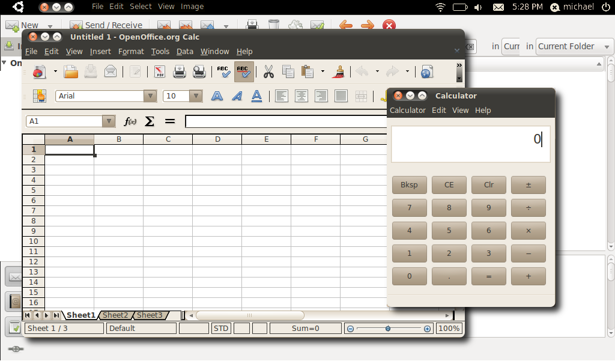
Task: Open the Name Box dropdown for A1
Action: pyautogui.click(x=109, y=121)
